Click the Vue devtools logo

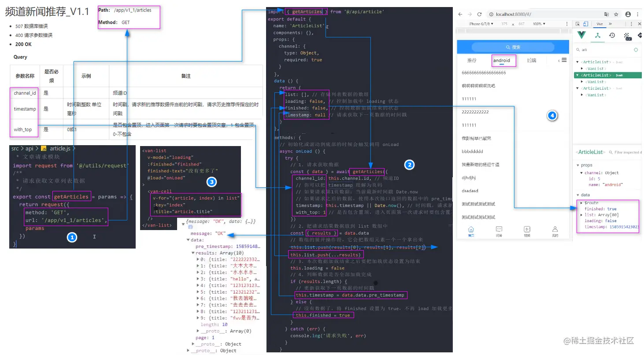tap(581, 35)
